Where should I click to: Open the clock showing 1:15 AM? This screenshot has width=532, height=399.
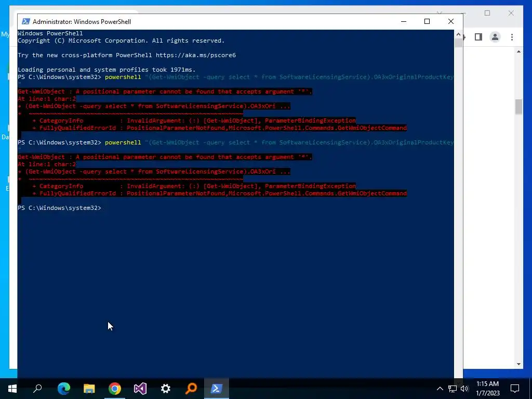pos(488,389)
